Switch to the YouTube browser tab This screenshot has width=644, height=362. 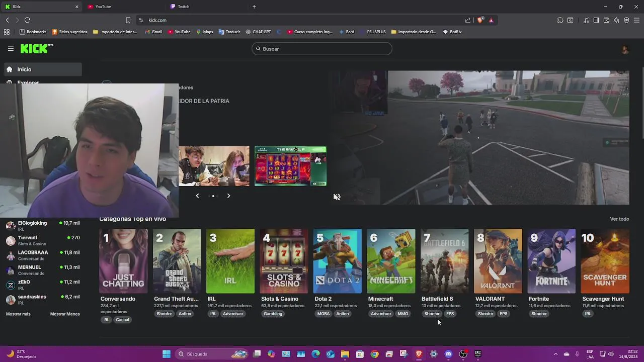[x=123, y=7]
